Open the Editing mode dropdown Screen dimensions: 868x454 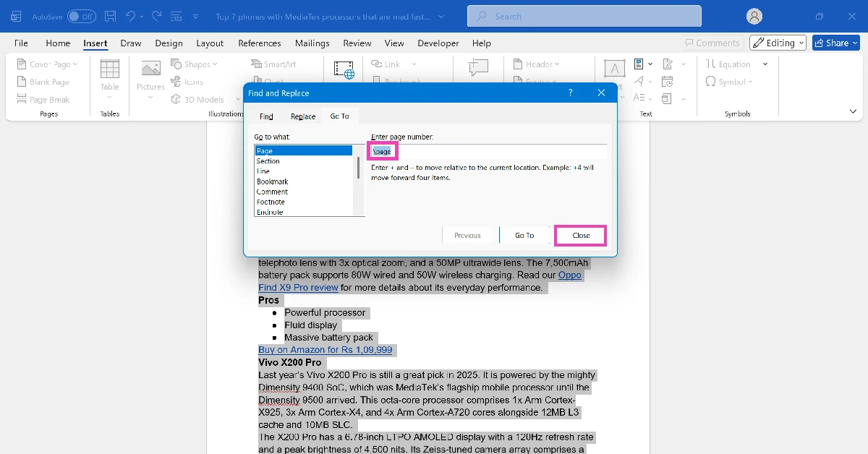coord(778,43)
